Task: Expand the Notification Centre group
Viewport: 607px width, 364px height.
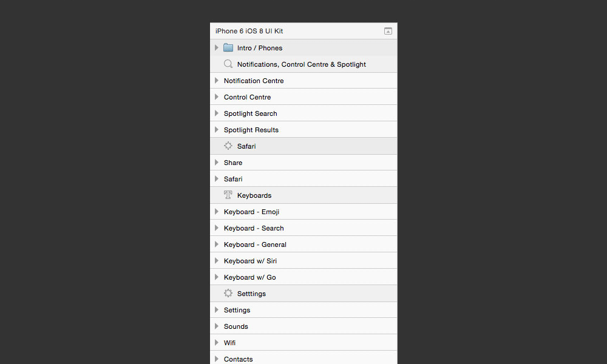Action: (x=217, y=80)
